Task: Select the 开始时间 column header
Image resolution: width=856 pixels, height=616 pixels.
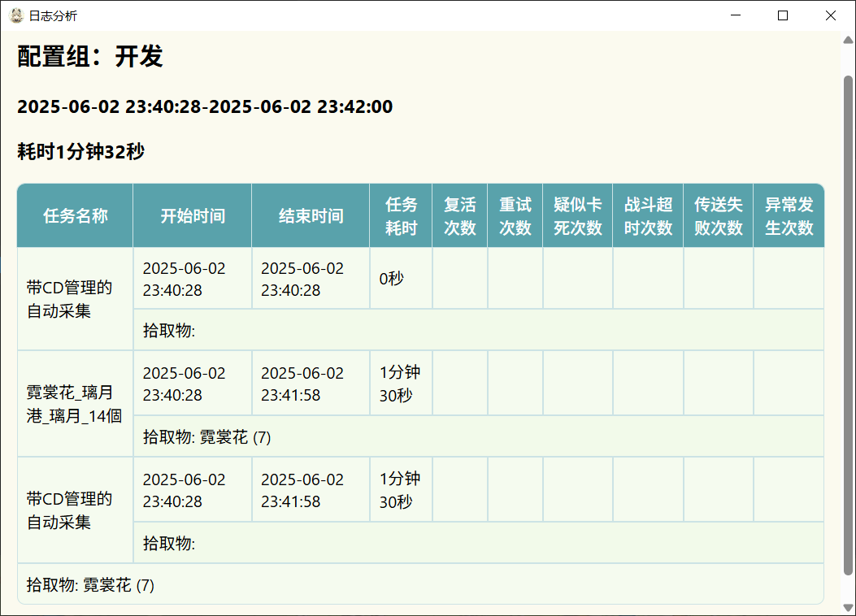Action: tap(193, 215)
